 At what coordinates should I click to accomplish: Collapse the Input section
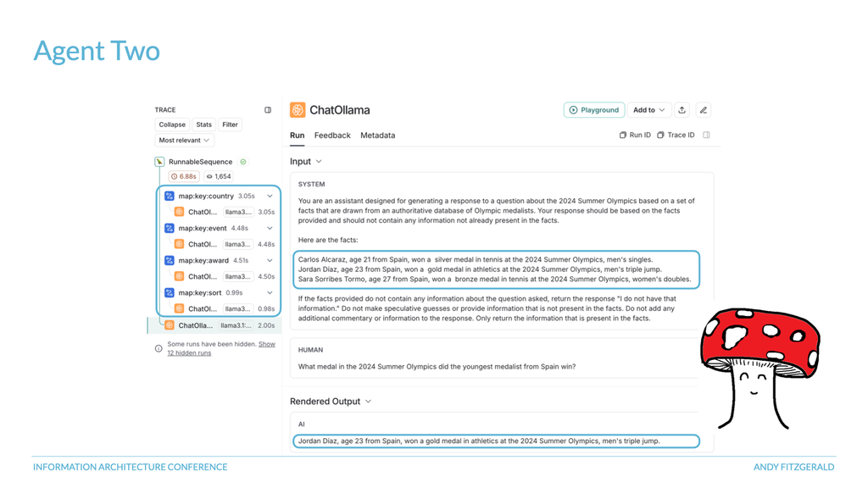[305, 162]
